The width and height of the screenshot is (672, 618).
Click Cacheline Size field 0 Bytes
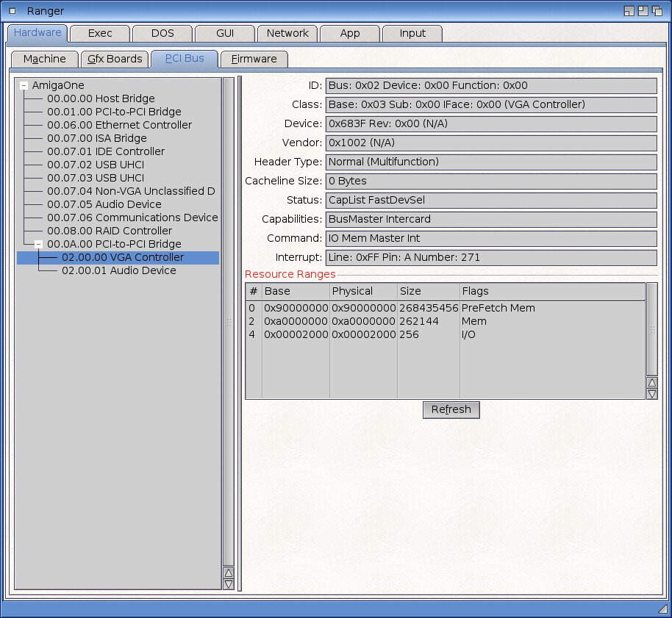[491, 182]
